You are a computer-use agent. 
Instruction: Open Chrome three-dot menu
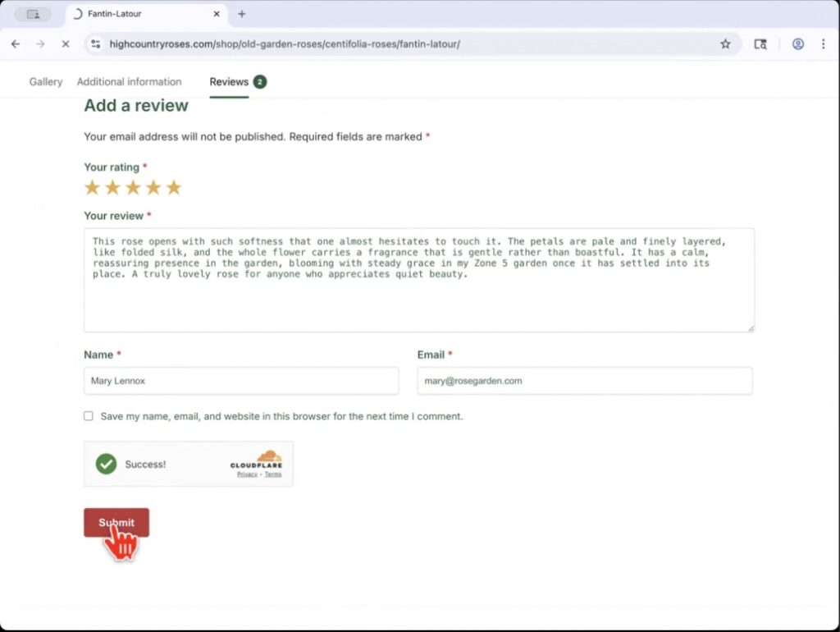823,44
